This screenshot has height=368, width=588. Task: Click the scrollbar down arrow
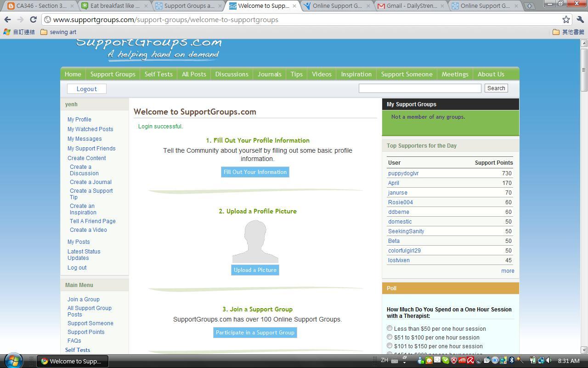pos(584,350)
